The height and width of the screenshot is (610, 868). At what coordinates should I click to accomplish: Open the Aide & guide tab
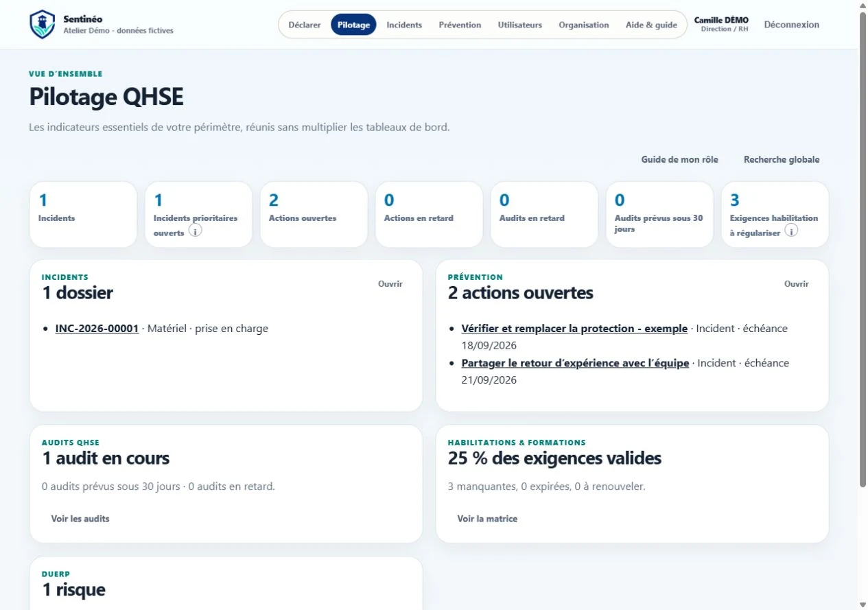651,25
